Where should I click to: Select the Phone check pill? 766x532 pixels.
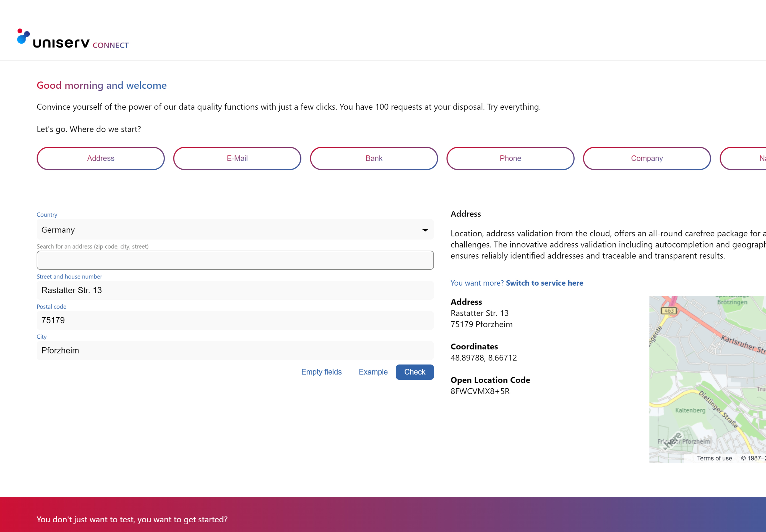tap(510, 158)
